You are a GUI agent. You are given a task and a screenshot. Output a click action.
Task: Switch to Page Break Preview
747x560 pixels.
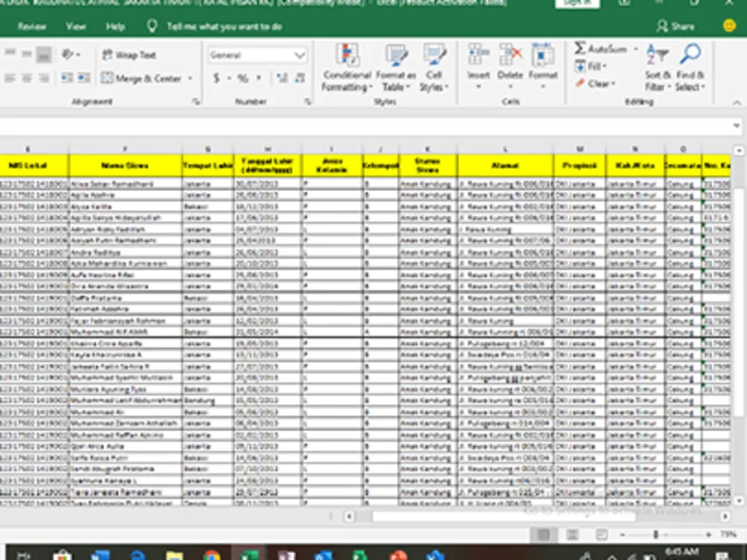[x=601, y=535]
